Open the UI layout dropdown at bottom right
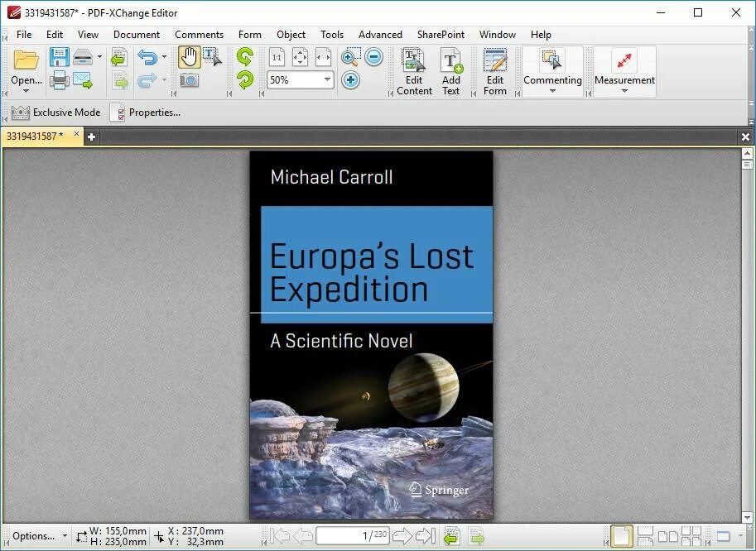Image resolution: width=756 pixels, height=551 pixels. pyautogui.click(x=741, y=535)
